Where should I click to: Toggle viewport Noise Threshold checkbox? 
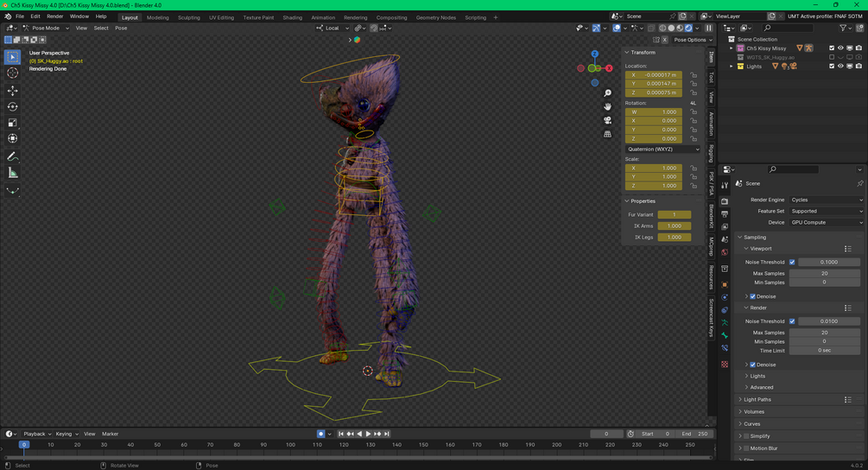pos(792,262)
